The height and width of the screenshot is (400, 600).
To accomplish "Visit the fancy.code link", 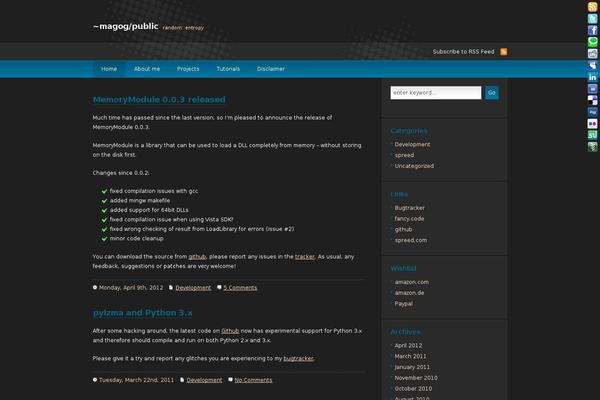I will [x=409, y=219].
